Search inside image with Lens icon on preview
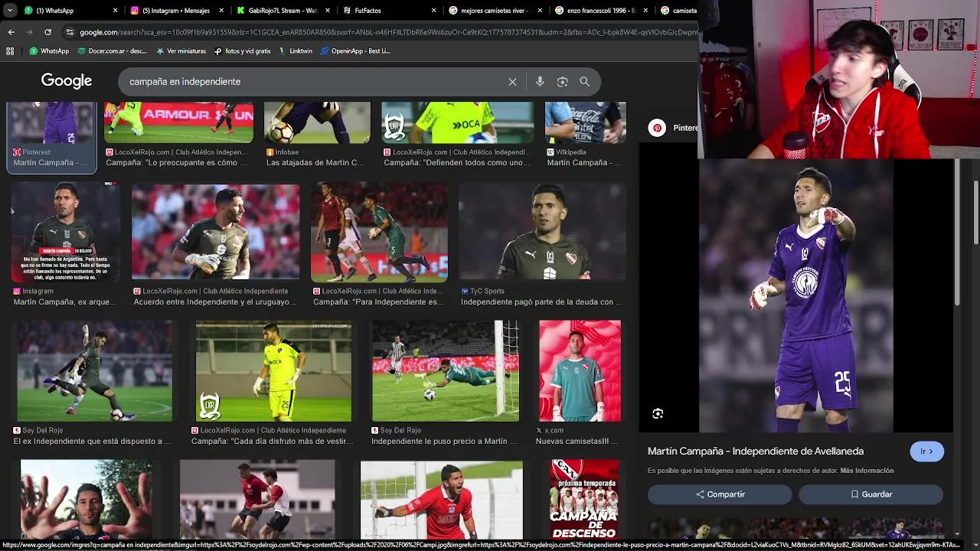Screen dimensions: 980x551 (658, 413)
